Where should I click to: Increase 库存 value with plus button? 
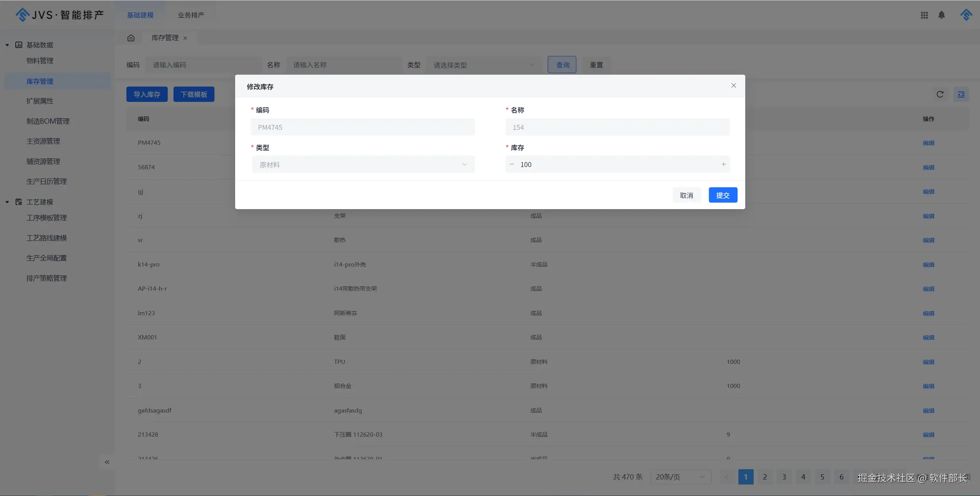[723, 164]
